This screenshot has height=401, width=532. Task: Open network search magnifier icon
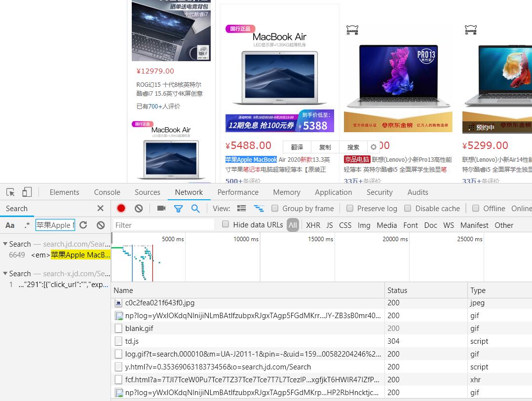pyautogui.click(x=195, y=209)
